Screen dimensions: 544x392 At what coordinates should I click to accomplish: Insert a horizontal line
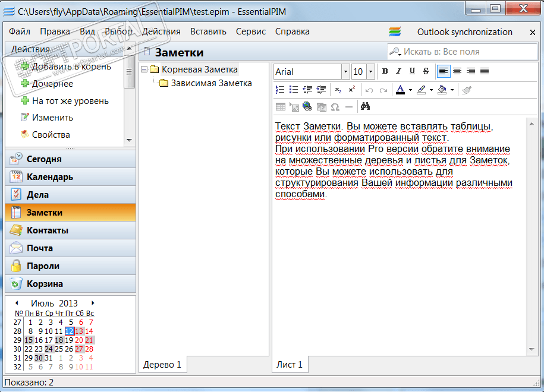pyautogui.click(x=349, y=107)
